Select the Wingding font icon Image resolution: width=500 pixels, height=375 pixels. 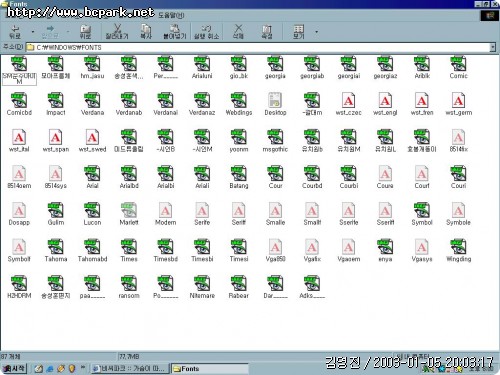458,251
